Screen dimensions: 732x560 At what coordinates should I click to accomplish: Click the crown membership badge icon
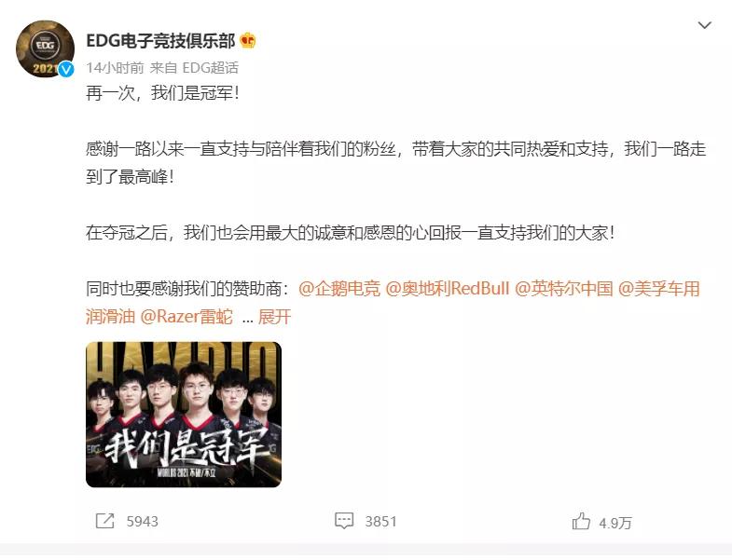click(248, 41)
